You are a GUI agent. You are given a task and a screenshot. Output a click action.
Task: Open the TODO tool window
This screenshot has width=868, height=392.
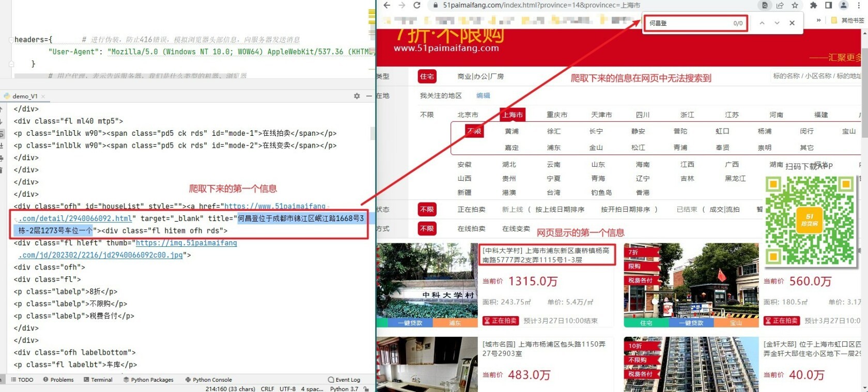click(22, 380)
